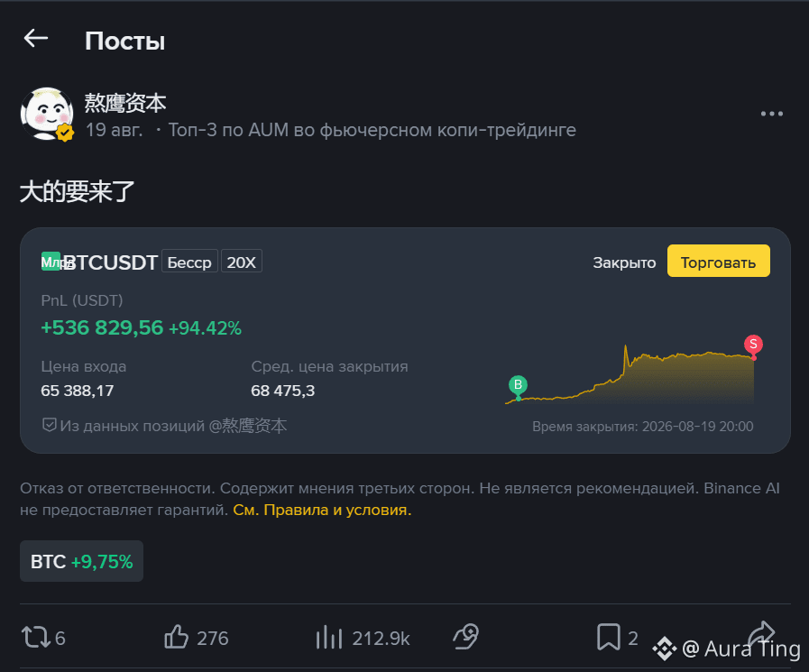Click the 20X leverage badge
Image resolution: width=809 pixels, height=672 pixels.
click(242, 262)
